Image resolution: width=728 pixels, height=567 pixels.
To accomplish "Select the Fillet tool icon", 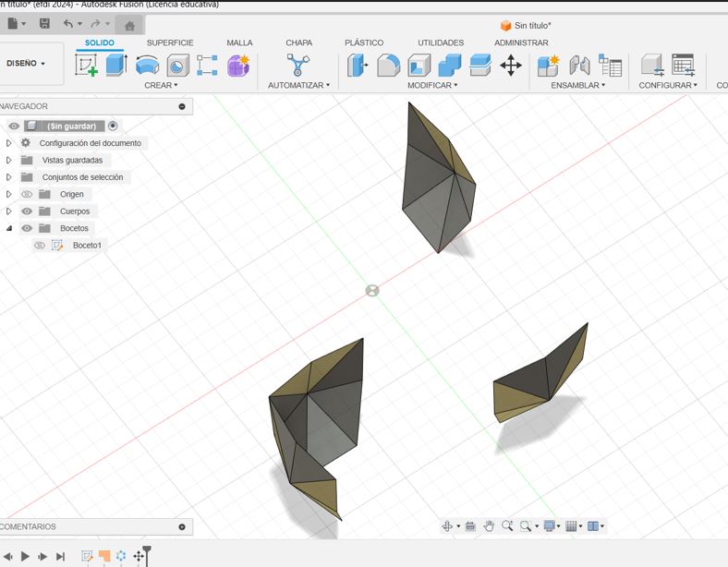I will pos(388,65).
